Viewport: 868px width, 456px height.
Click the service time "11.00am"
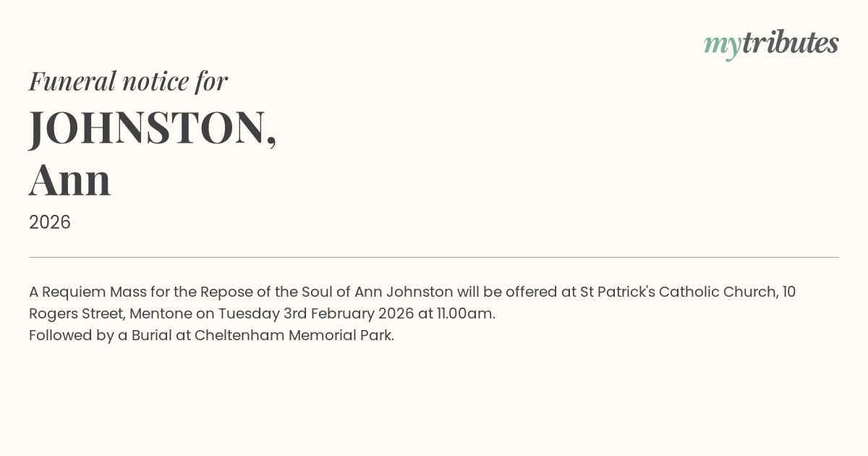(466, 314)
